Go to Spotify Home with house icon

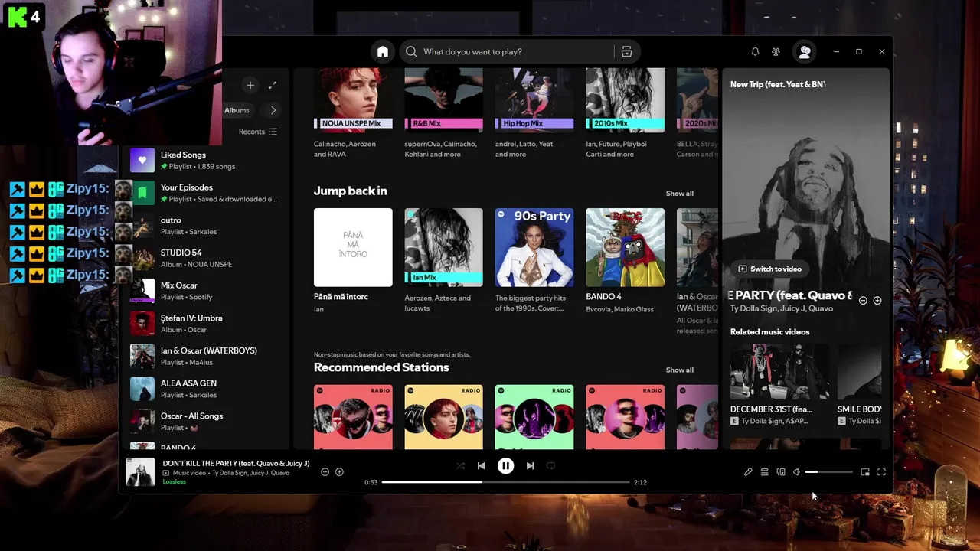click(383, 51)
